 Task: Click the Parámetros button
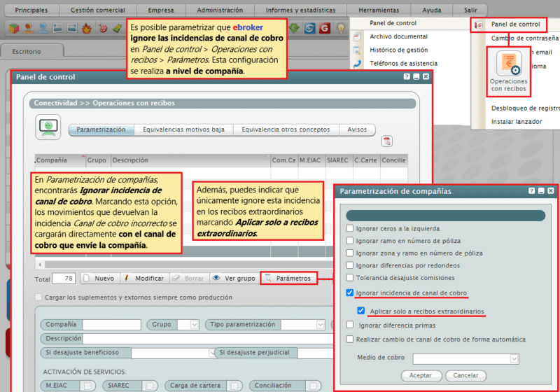pyautogui.click(x=288, y=278)
